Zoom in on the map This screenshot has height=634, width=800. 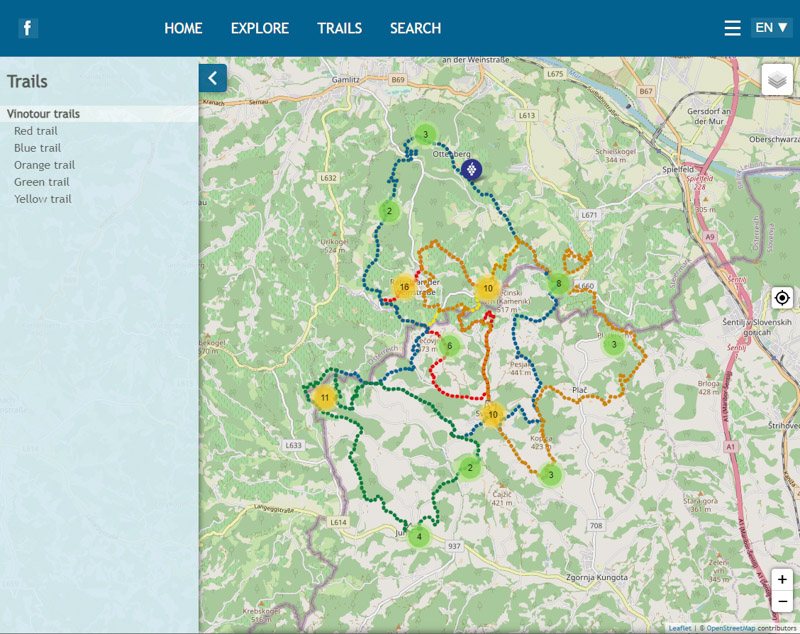(782, 580)
